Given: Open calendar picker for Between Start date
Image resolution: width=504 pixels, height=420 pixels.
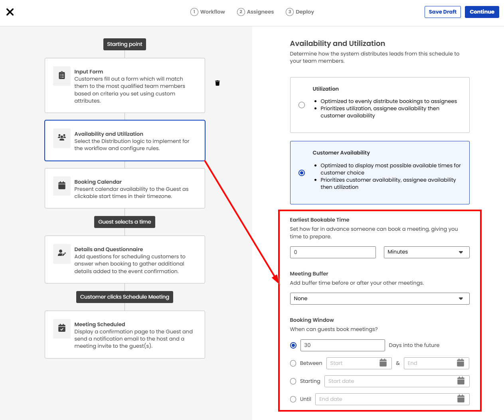Looking at the screenshot, I should pos(383,363).
